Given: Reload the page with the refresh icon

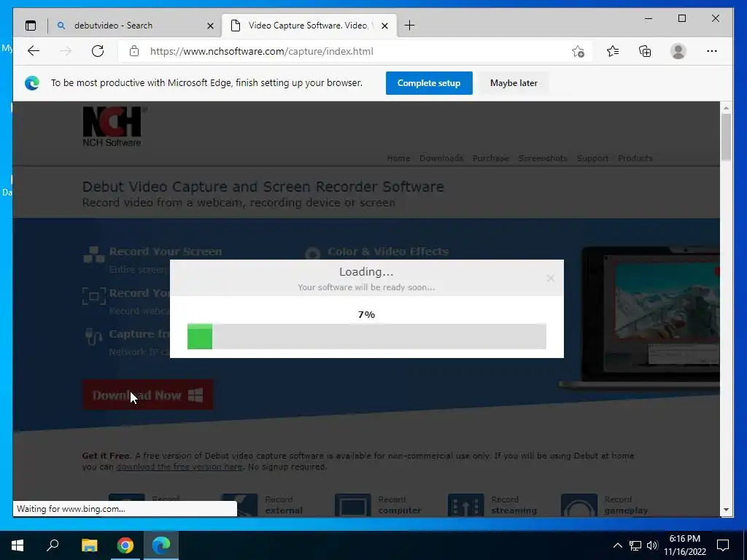Looking at the screenshot, I should coord(98,51).
